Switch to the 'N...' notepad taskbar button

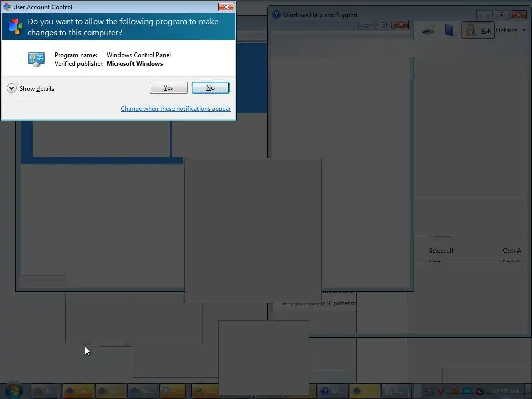pos(395,391)
